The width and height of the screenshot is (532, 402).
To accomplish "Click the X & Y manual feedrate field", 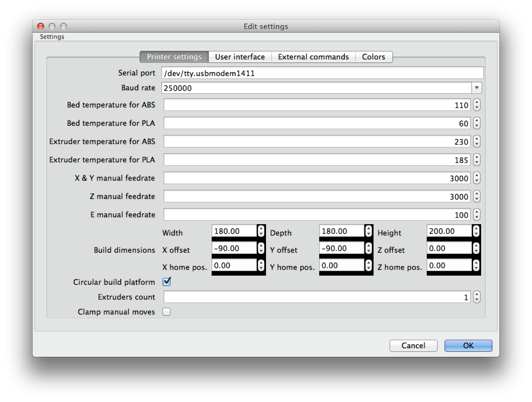I will (x=317, y=178).
